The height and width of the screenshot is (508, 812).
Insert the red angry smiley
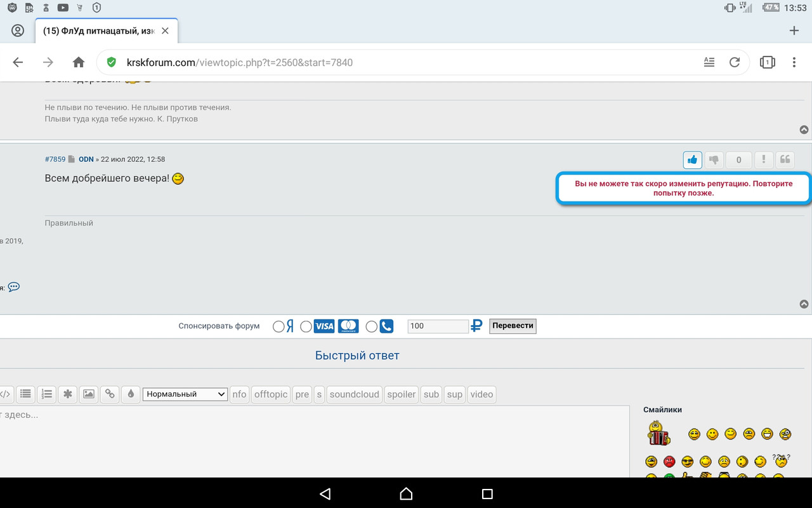click(669, 462)
